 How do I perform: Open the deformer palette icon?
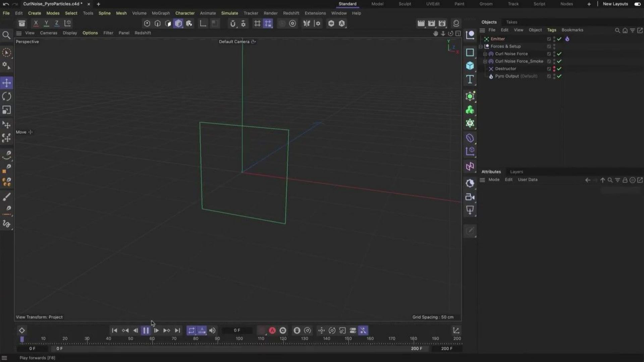click(x=470, y=138)
